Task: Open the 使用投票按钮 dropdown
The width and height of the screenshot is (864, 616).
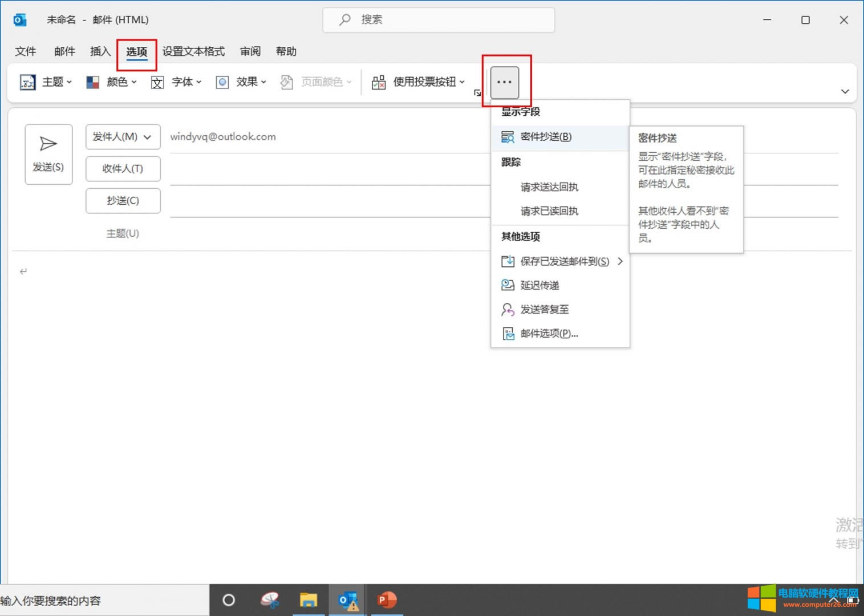Action: 418,82
